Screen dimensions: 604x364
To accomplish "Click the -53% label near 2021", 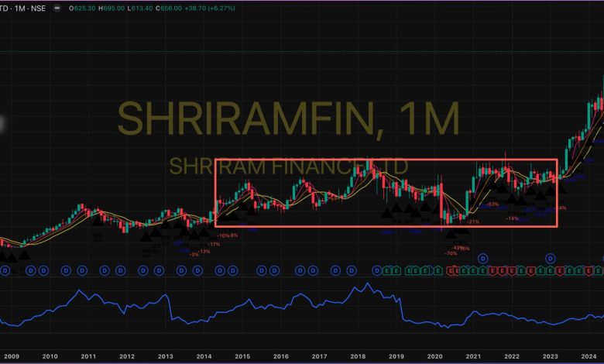I will click(x=492, y=204).
